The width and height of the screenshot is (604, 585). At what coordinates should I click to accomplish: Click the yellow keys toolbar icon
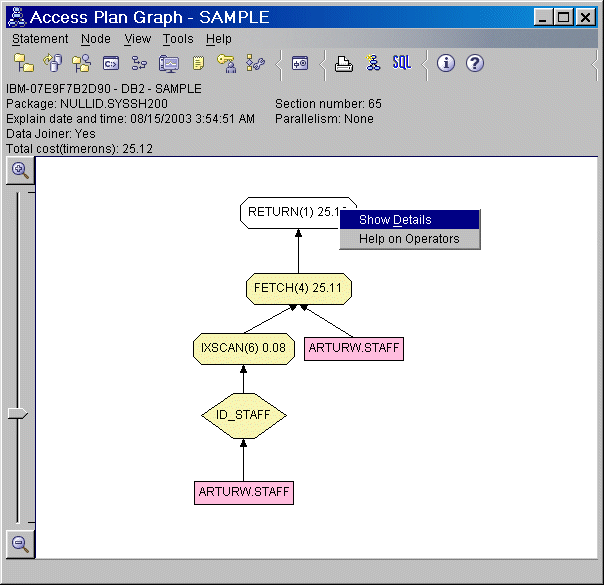[x=227, y=63]
